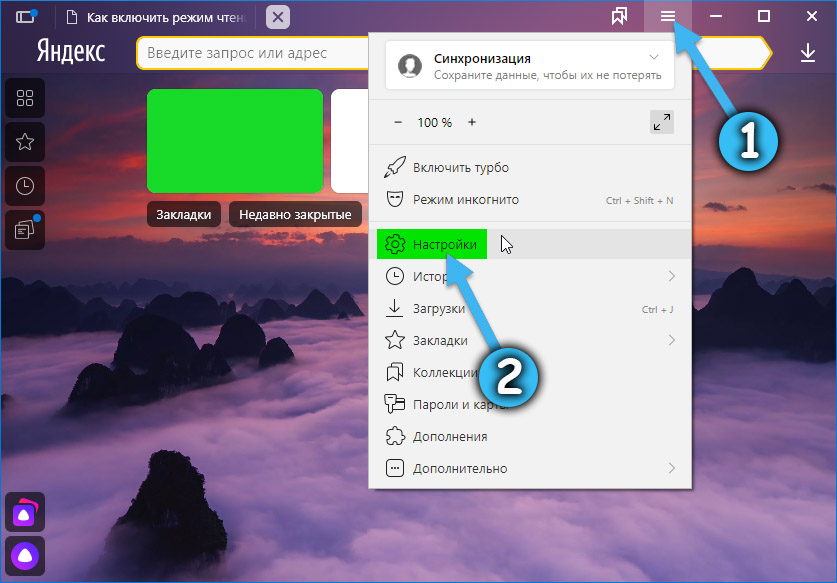837x583 pixels.
Task: Open the tableau grid icon in sidebar
Action: pyautogui.click(x=25, y=98)
